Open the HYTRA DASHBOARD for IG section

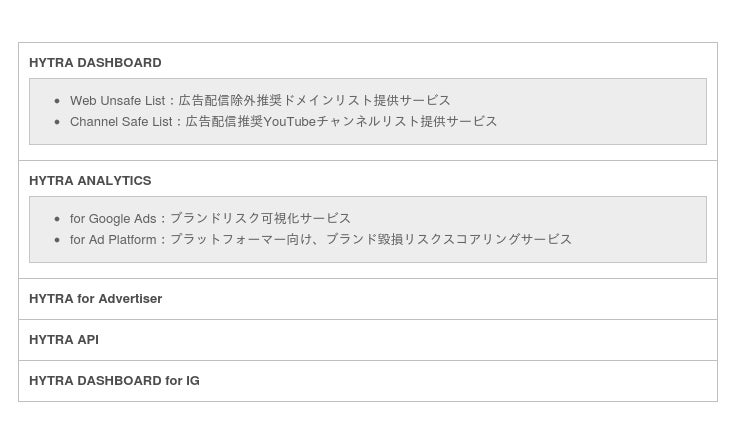pyautogui.click(x=114, y=380)
